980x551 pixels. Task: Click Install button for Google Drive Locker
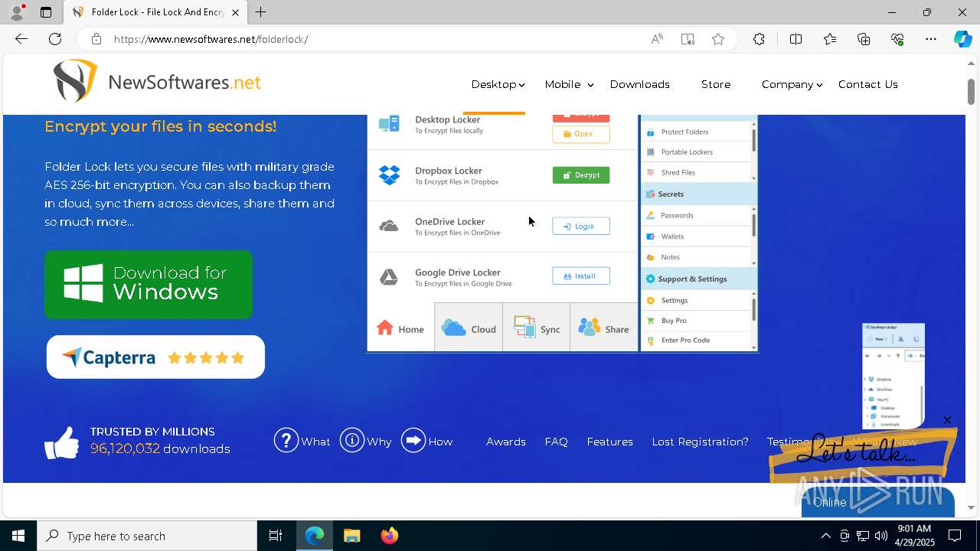(581, 276)
